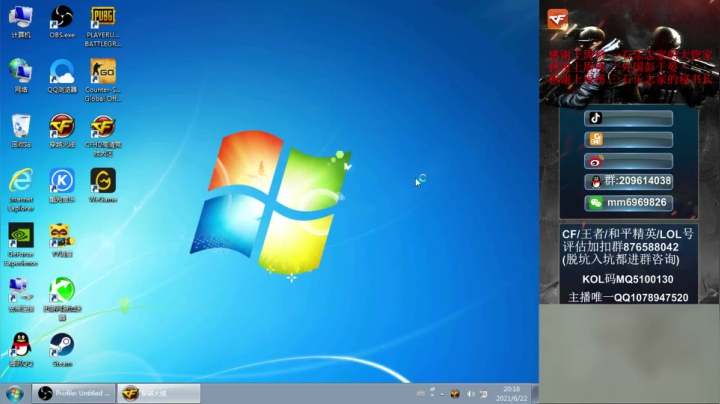
Task: Click the WeChat ID mm6969826 bar
Action: point(628,203)
